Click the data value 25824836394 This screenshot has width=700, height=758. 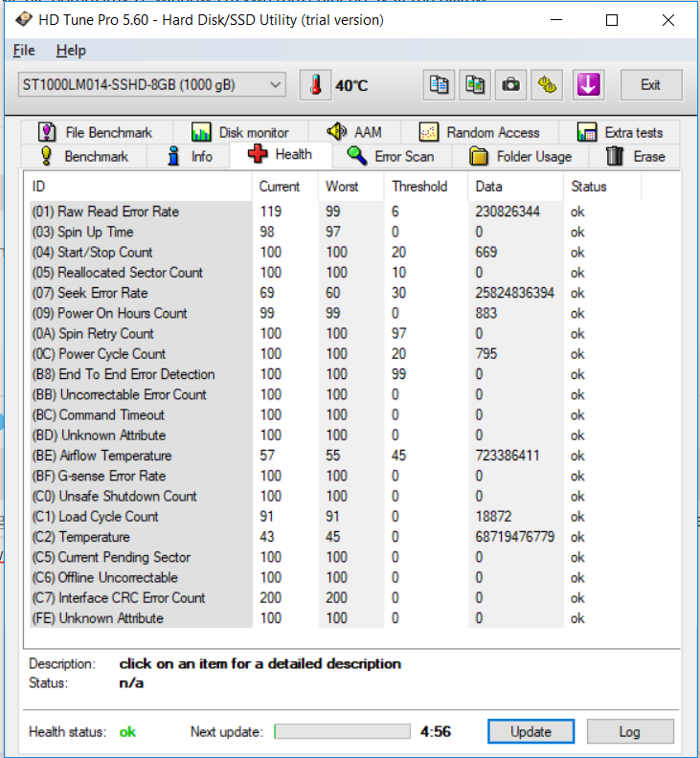[515, 293]
